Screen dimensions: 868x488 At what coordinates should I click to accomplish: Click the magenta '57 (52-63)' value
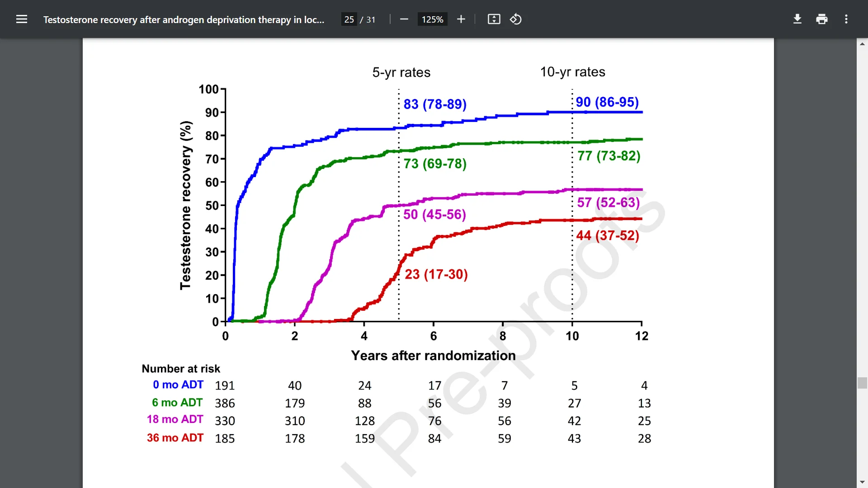608,202
